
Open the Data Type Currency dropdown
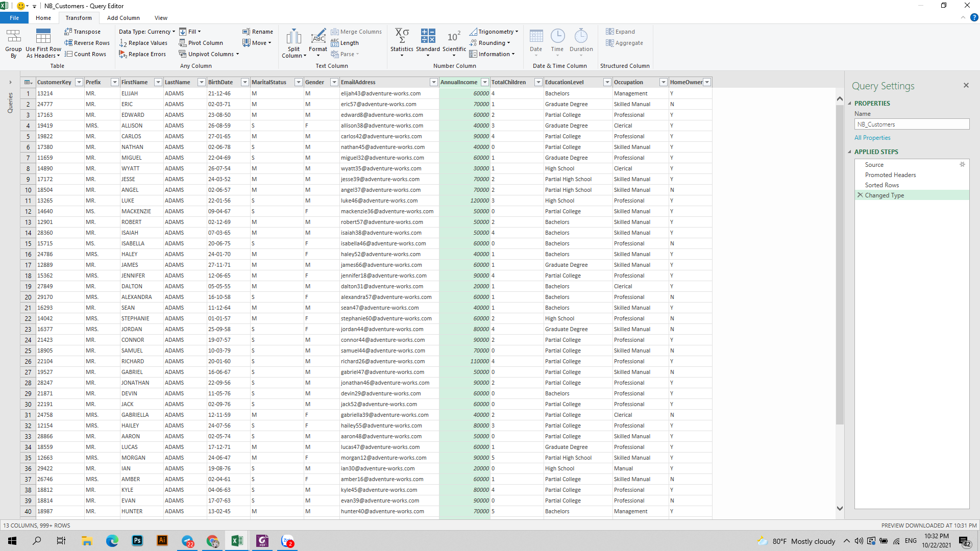[147, 32]
